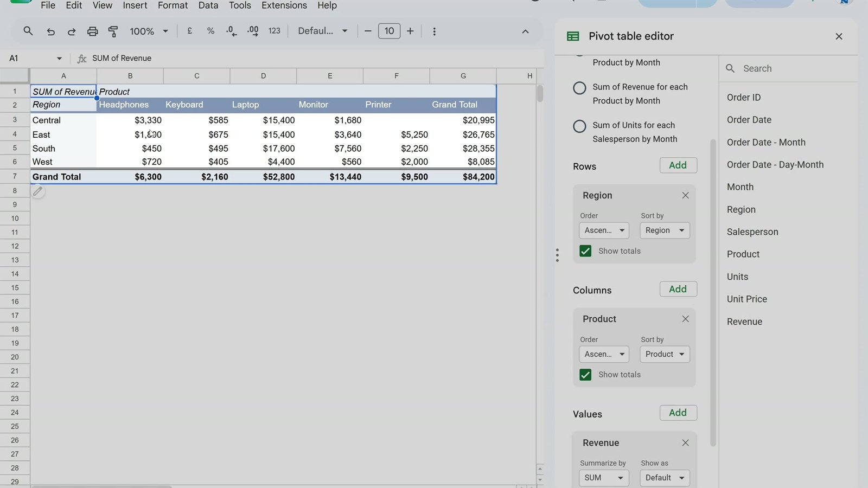Increase decimal places

click(253, 31)
